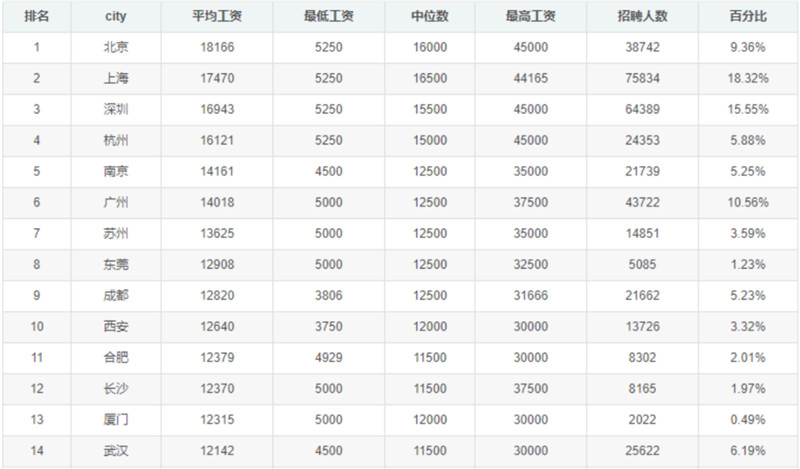The image size is (800, 469).
Task: Click the 75834 recruitment count cell
Action: [643, 78]
